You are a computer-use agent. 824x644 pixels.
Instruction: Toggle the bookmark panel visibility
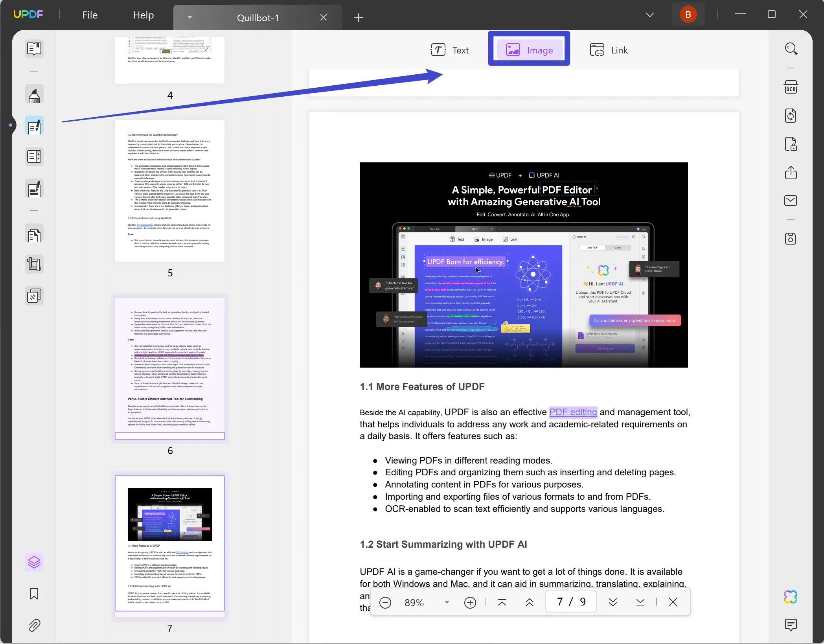(33, 593)
